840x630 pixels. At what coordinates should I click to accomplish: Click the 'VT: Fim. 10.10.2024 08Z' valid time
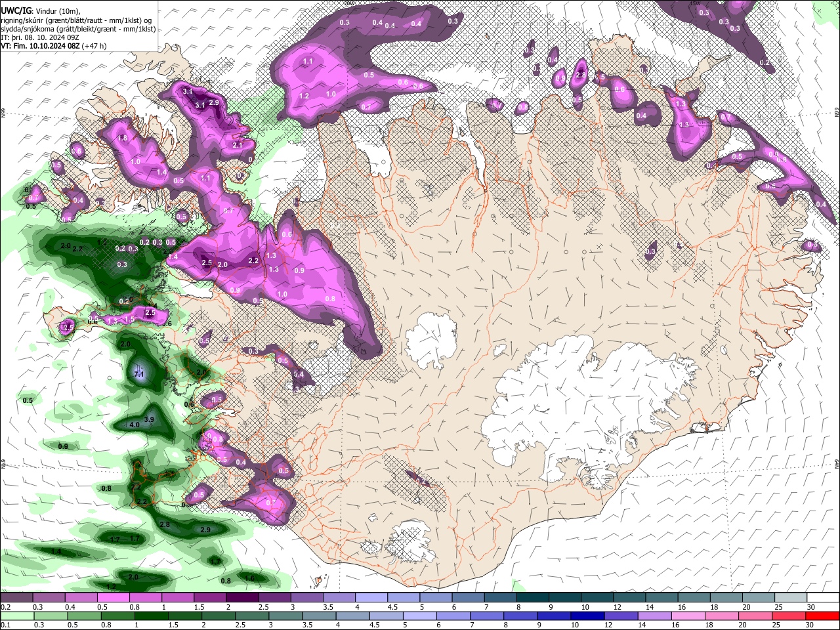point(40,46)
